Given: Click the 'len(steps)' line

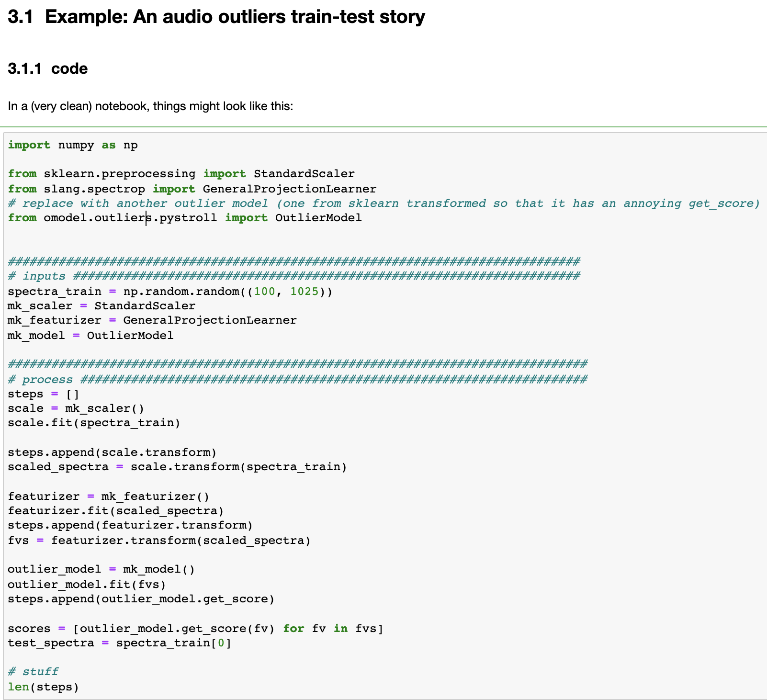Looking at the screenshot, I should 44,687.
